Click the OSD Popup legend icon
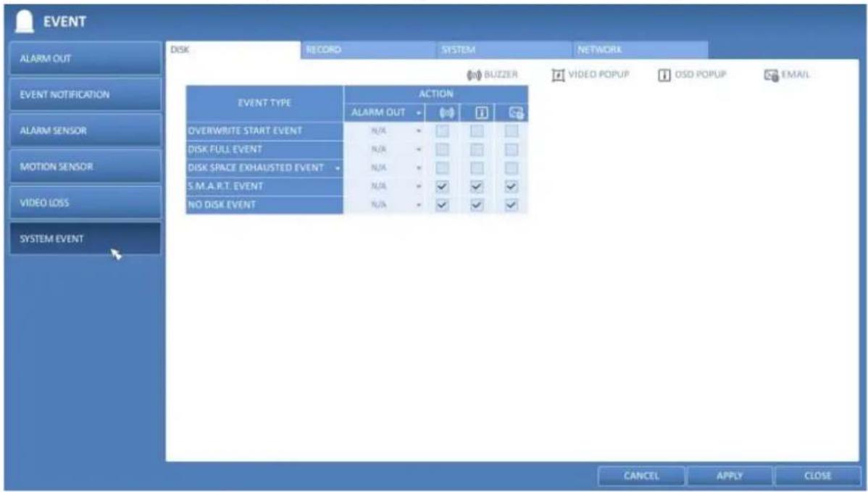Image resolution: width=868 pixels, height=492 pixels. pyautogui.click(x=664, y=75)
